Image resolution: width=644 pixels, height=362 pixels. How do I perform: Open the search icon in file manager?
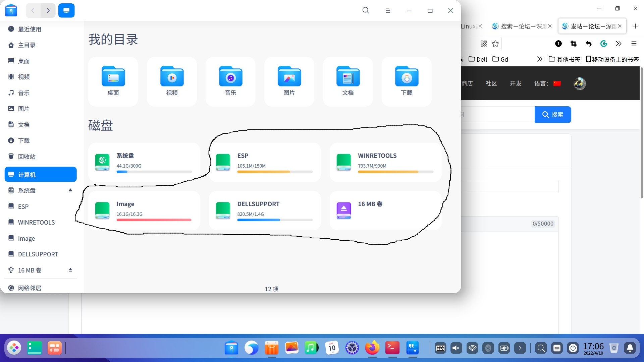click(366, 11)
